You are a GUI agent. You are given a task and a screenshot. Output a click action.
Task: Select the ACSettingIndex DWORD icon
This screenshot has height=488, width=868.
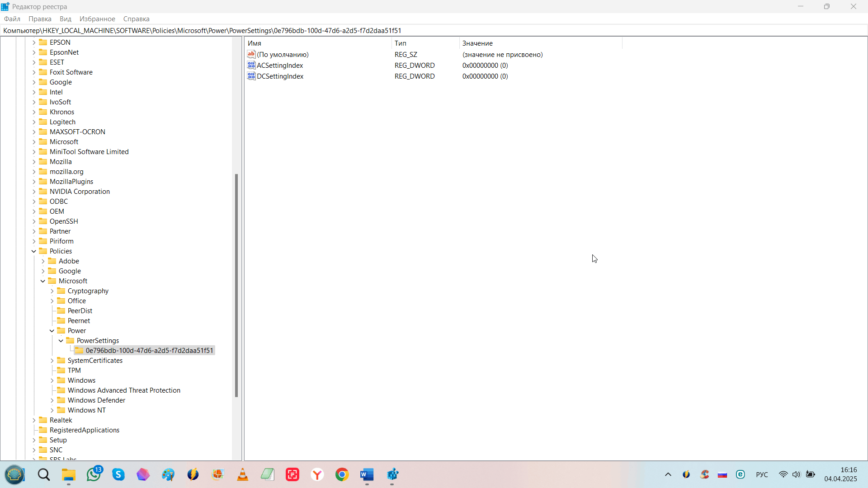(251, 66)
